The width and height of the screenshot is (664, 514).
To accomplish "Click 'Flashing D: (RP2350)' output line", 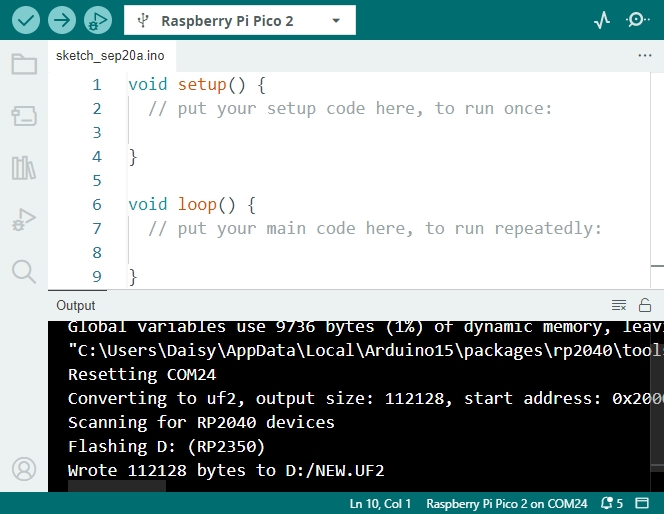I will (166, 447).
